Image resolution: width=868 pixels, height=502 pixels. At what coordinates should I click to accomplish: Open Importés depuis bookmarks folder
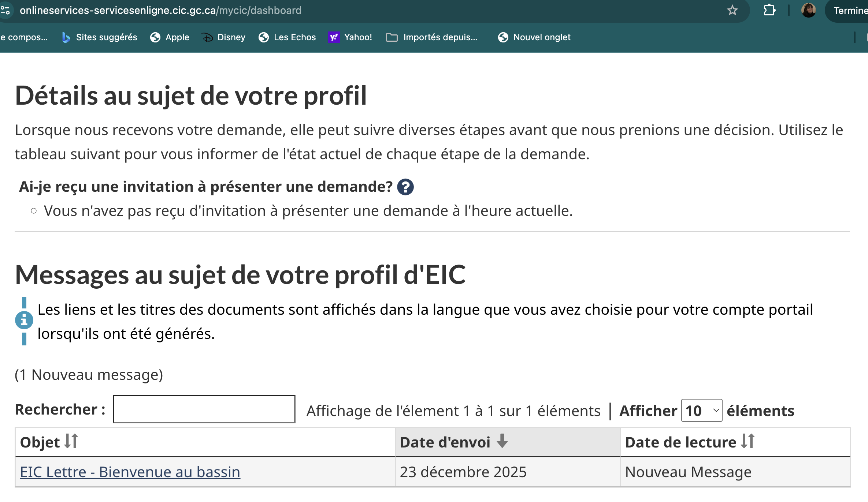pyautogui.click(x=432, y=37)
